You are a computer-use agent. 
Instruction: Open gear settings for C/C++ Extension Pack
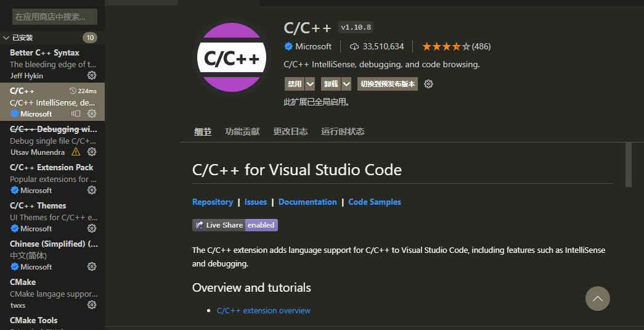pyautogui.click(x=92, y=190)
